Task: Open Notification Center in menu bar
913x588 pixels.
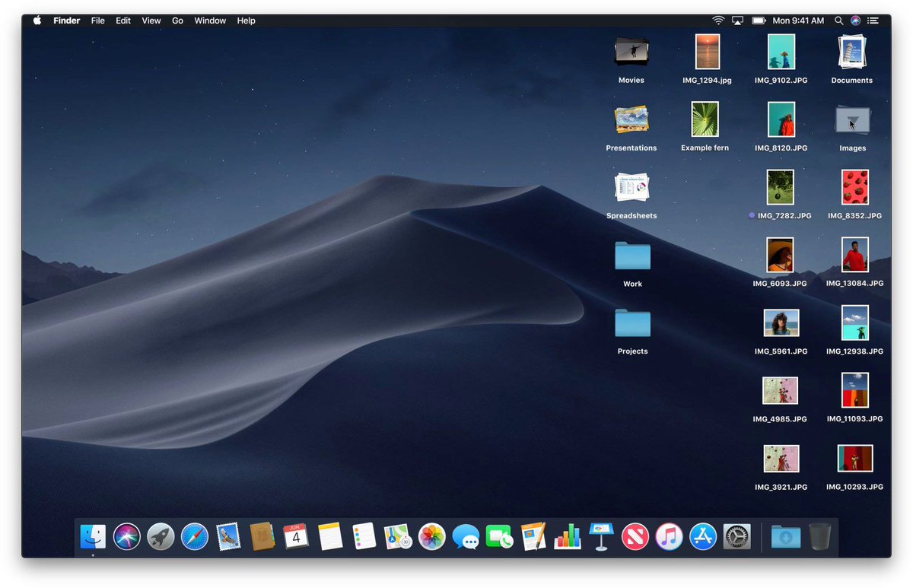Action: [x=873, y=21]
